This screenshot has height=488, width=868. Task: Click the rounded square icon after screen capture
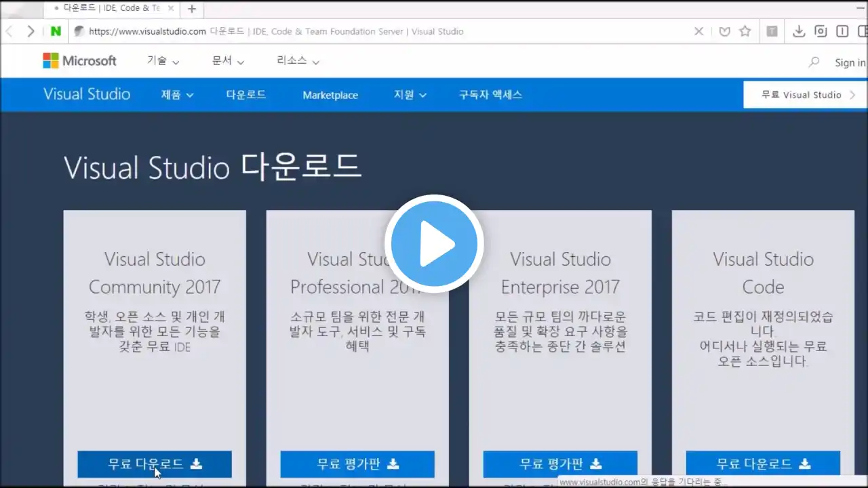(x=842, y=31)
